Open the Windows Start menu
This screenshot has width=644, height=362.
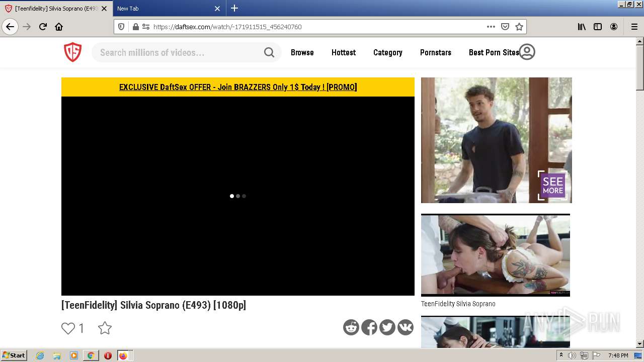[14, 355]
